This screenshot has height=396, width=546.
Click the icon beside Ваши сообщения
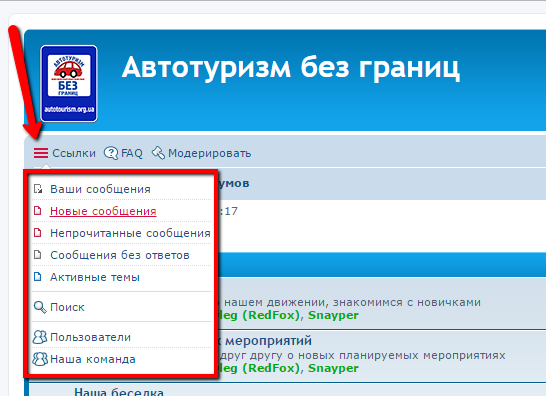click(x=38, y=189)
